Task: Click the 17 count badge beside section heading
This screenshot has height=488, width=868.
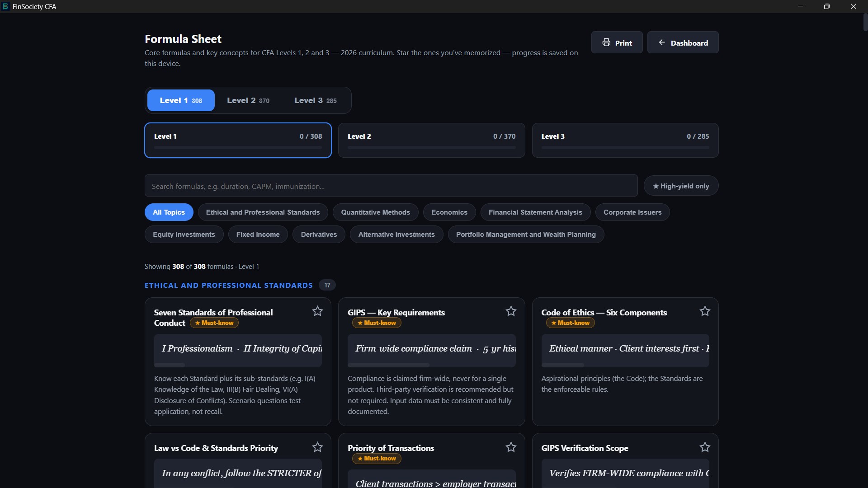Action: (327, 285)
